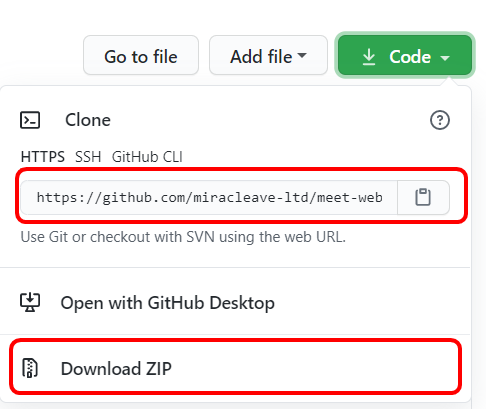The width and height of the screenshot is (486, 409).
Task: Click the github.com/miracleave-ltd/meet-web URL text
Action: (x=209, y=197)
